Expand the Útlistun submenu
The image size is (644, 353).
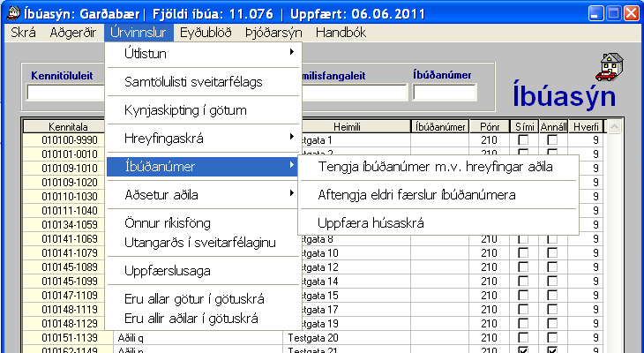click(x=203, y=54)
